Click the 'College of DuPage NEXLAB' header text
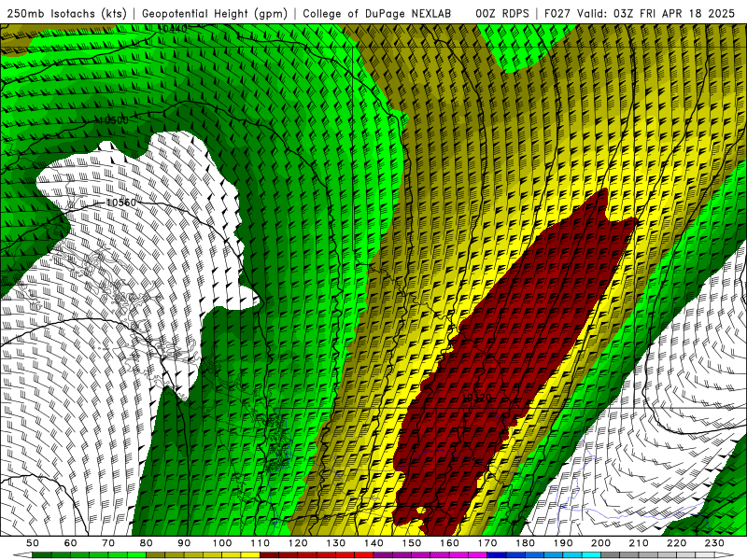Screen dimensions: 747x560 tap(377, 13)
